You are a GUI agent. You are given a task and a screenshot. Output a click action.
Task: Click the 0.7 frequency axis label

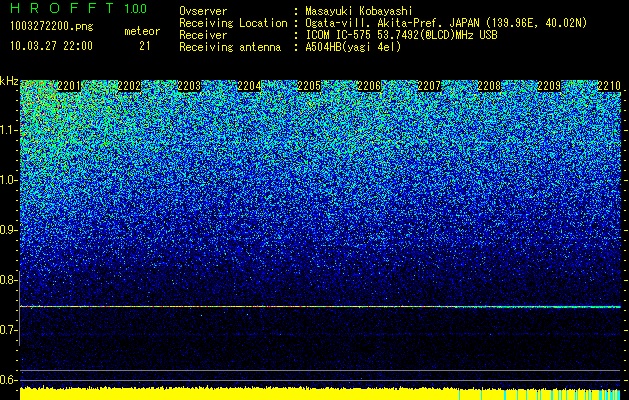[x=8, y=330]
